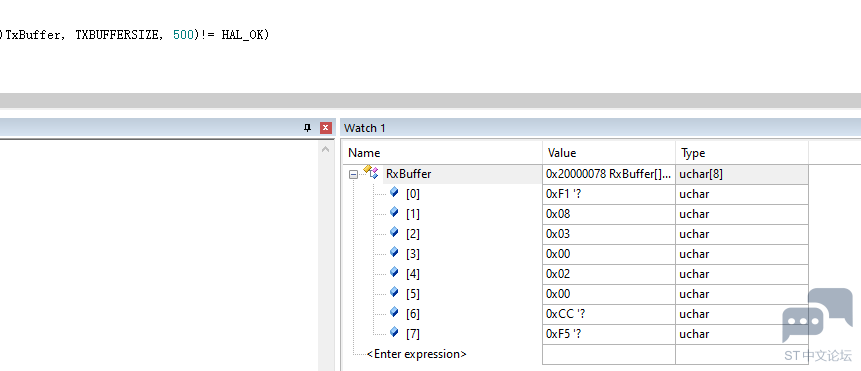Select the 0xF5 value cell

pyautogui.click(x=609, y=334)
